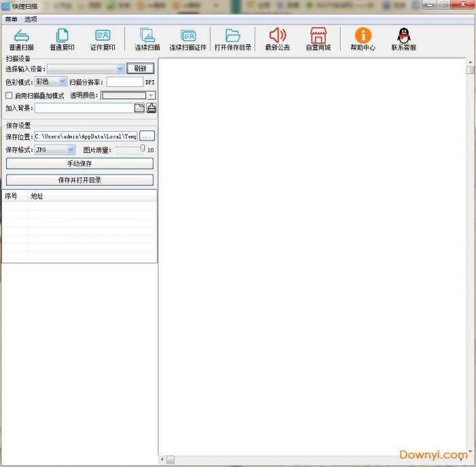Open the 色彩模式 color mode dropdown

pos(63,82)
